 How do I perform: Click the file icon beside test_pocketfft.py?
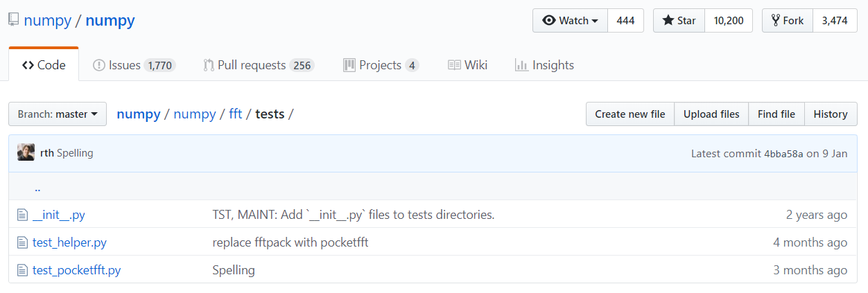point(22,270)
